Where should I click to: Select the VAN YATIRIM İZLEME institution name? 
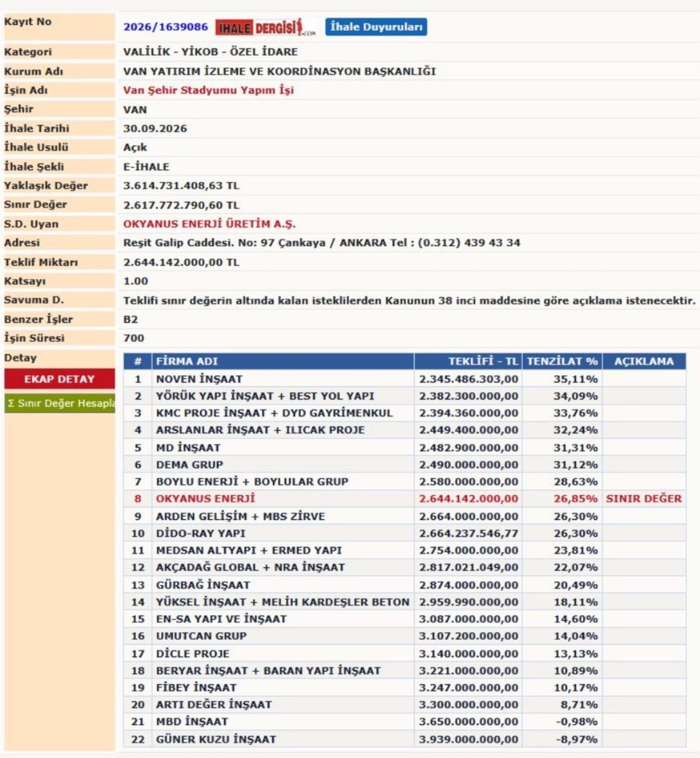(x=279, y=71)
